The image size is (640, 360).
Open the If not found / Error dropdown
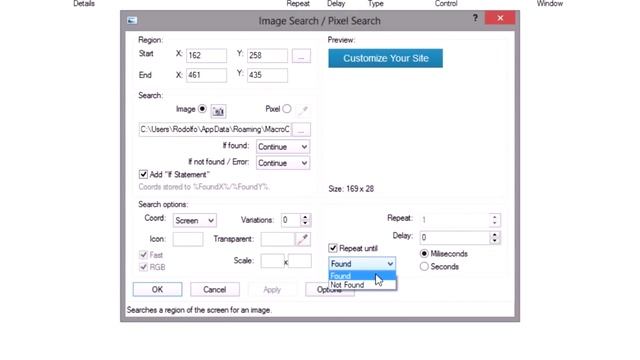point(282,163)
